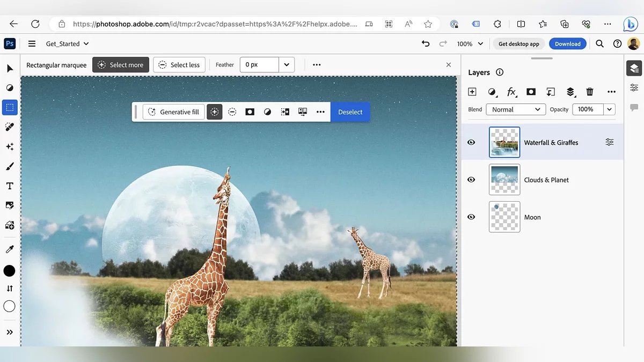644x362 pixels.
Task: Click the delete layer trash icon
Action: pos(590,92)
